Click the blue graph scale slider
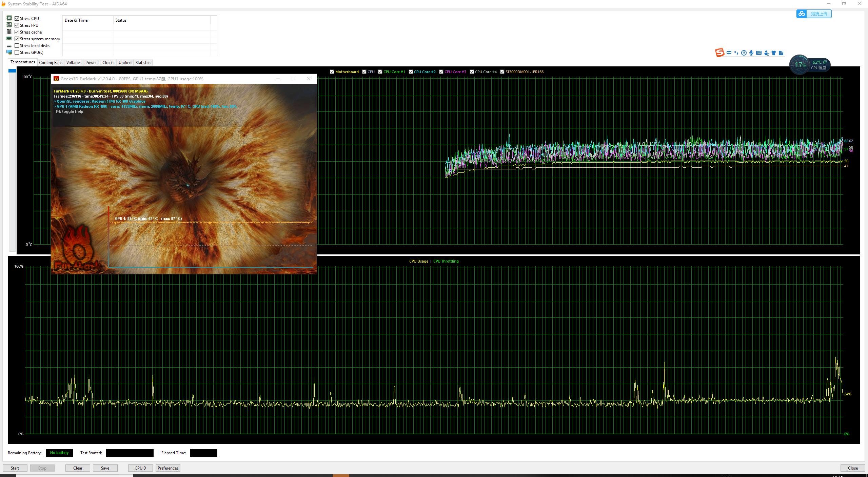 coord(12,71)
